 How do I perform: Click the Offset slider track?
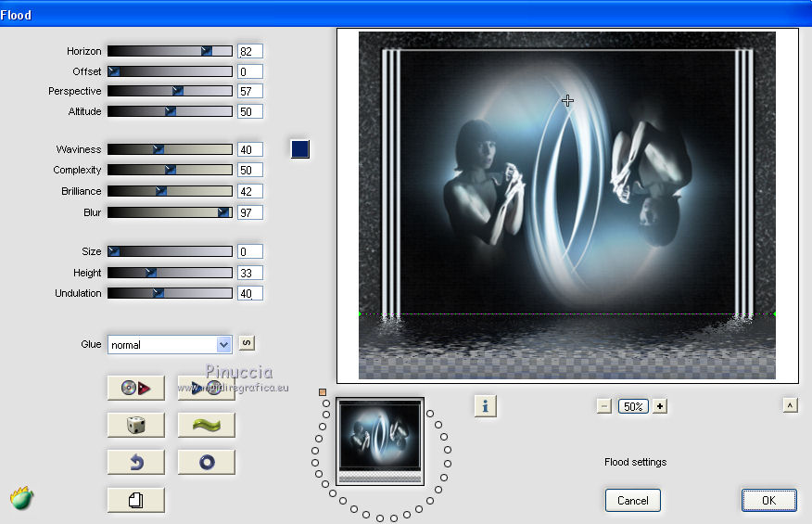tap(170, 71)
